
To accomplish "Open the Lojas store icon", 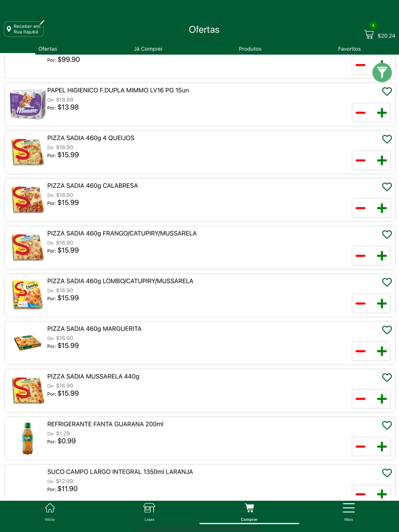I will click(149, 512).
